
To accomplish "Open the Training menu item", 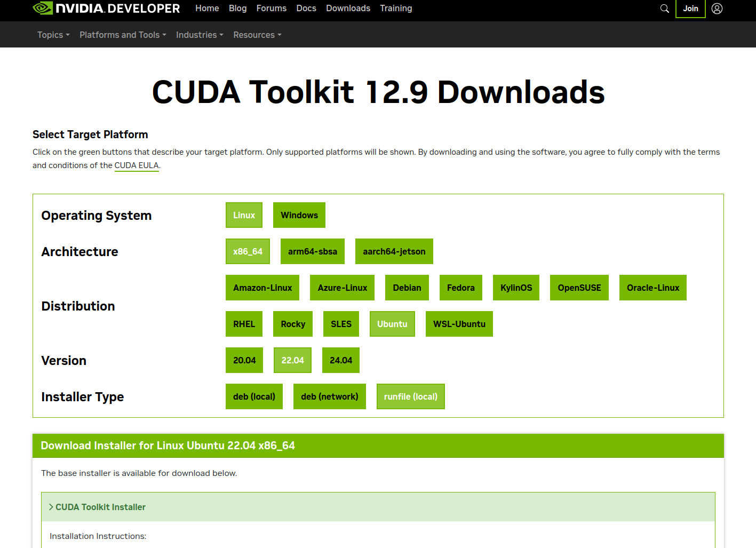I will pyautogui.click(x=396, y=9).
